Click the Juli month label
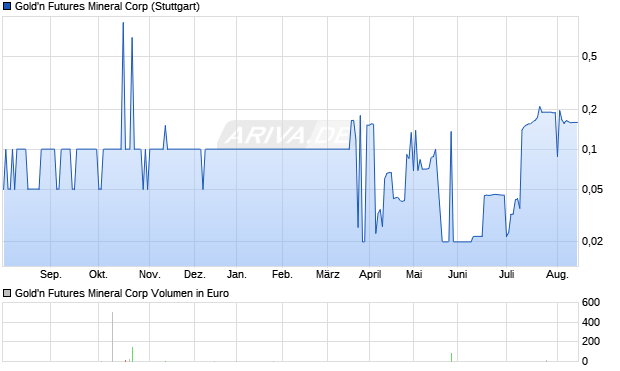Image resolution: width=620 pixels, height=371 pixels. pos(507,274)
